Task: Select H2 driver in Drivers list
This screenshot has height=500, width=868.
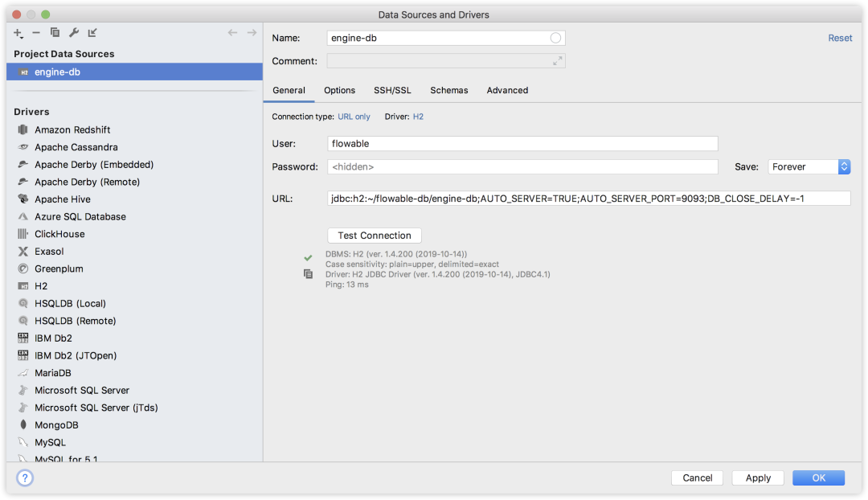Action: tap(134, 285)
